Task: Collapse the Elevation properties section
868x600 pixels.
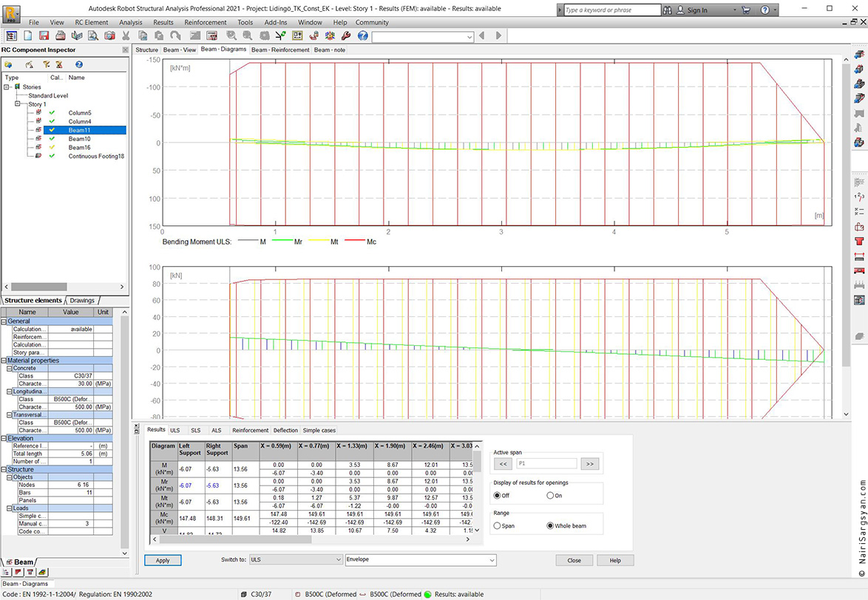Action: point(4,438)
